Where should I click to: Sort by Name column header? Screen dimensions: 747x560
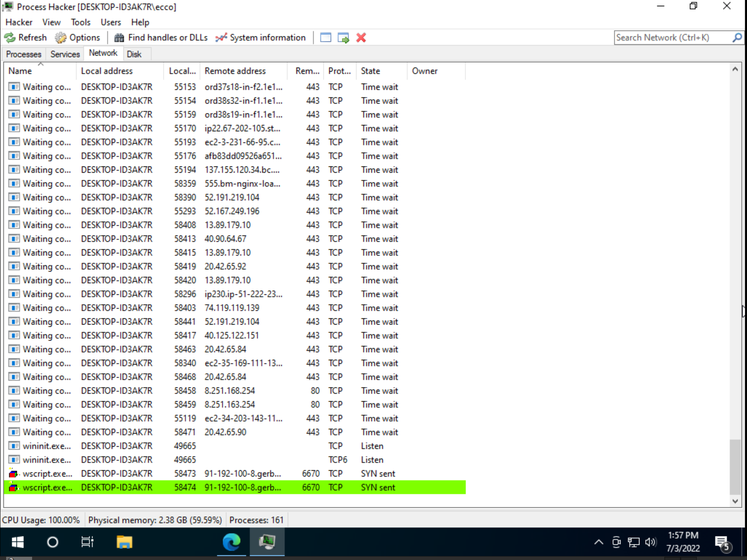(20, 71)
